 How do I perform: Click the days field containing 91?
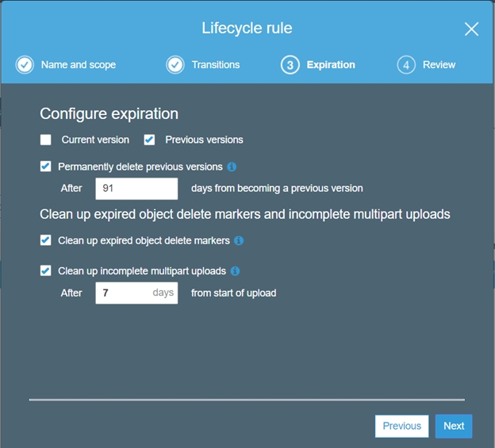pos(136,189)
